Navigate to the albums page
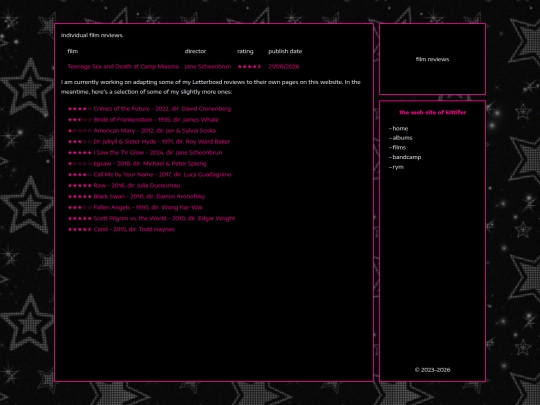This screenshot has width=540, height=405. click(402, 138)
